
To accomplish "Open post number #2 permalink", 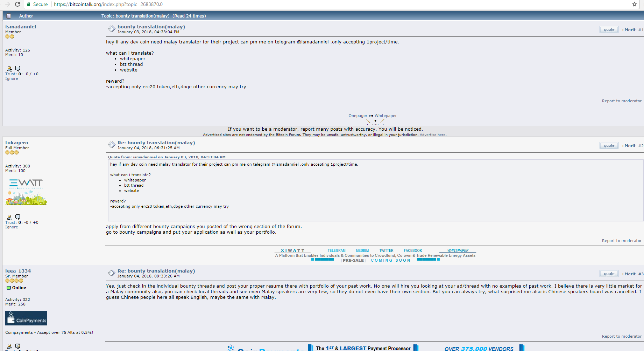I will pos(641,146).
